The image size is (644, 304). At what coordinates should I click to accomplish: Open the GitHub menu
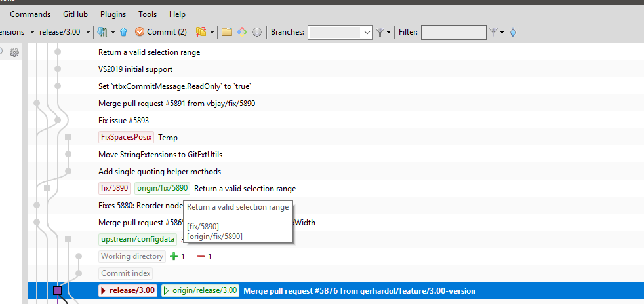click(x=75, y=14)
